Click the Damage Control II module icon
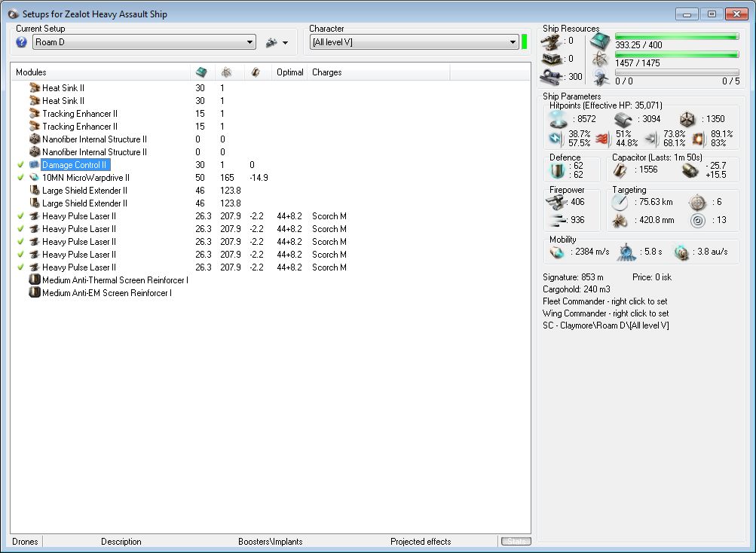756x553 pixels. (x=35, y=165)
